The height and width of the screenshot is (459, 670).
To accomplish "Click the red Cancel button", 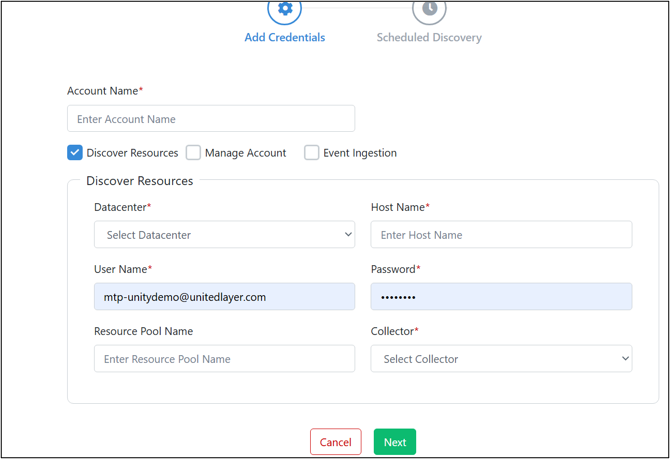I will coord(336,442).
